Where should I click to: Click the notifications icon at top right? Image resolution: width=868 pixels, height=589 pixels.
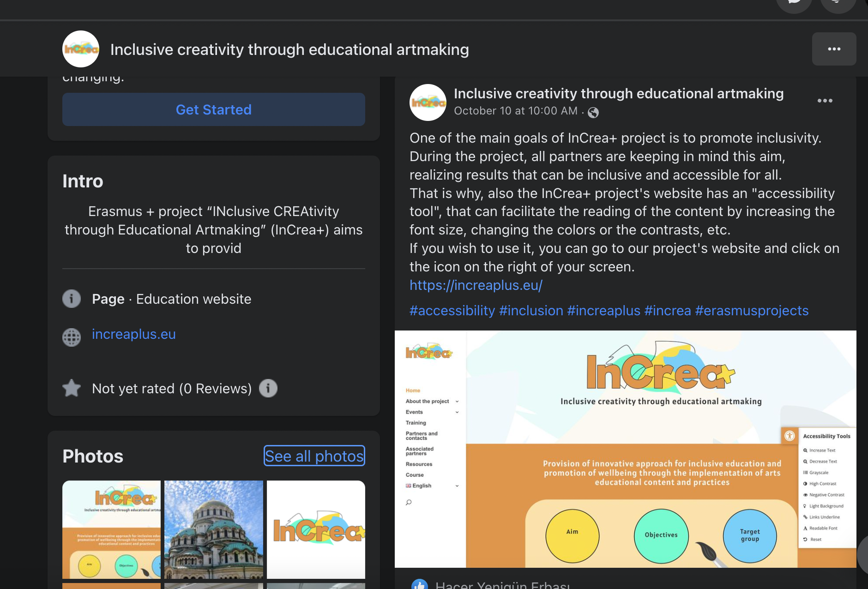pos(838,4)
